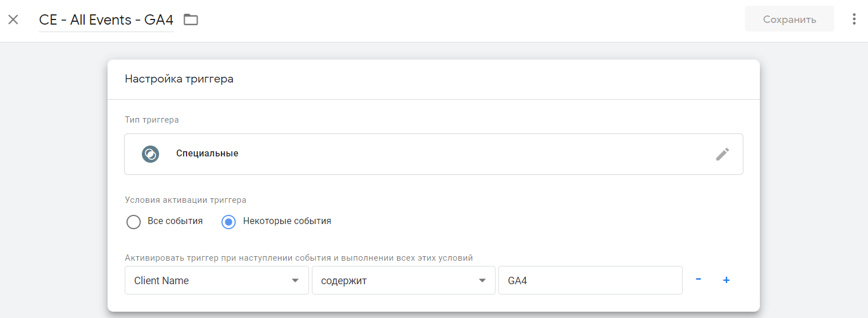Click the condition value field containing "GA4"
This screenshot has width=868, height=318.
[x=590, y=280]
